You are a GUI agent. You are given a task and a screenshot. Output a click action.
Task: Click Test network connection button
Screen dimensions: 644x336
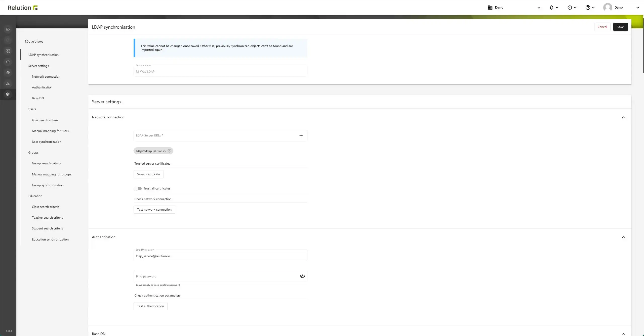tap(154, 210)
